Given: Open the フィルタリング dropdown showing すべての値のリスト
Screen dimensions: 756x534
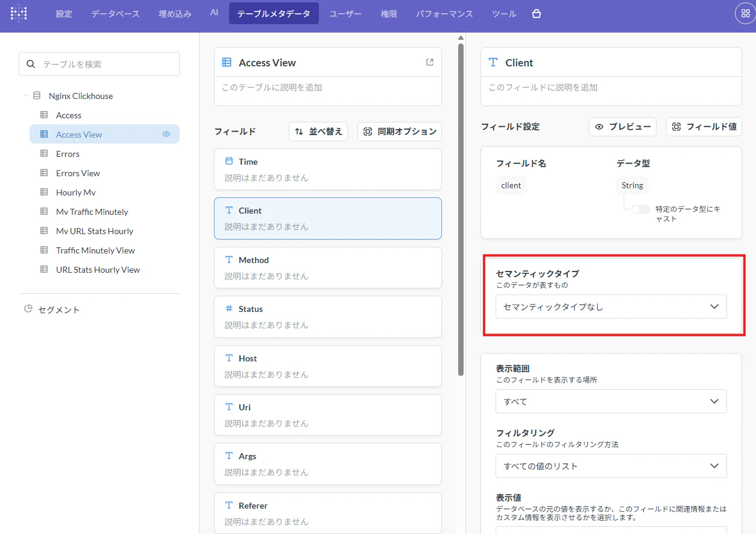Looking at the screenshot, I should (611, 466).
